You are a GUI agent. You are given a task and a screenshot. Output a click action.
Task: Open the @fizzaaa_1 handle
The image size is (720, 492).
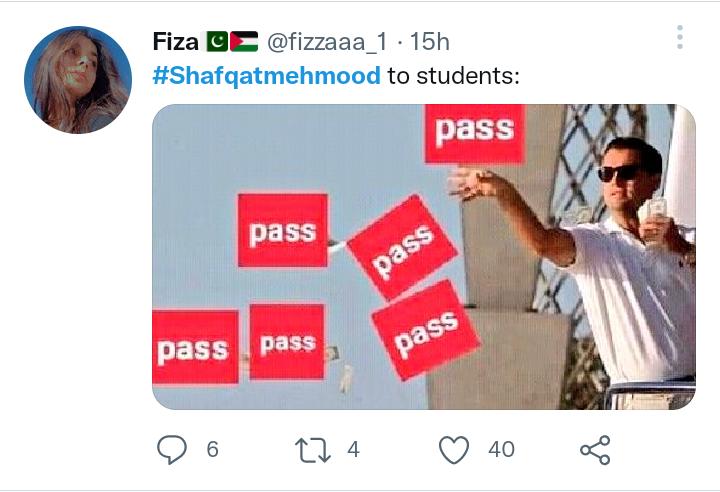(327, 42)
